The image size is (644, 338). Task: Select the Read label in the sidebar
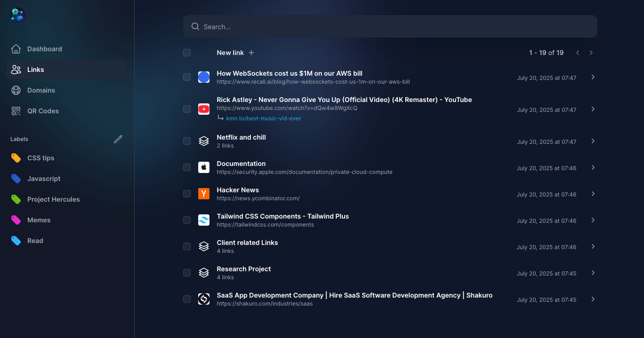click(35, 241)
